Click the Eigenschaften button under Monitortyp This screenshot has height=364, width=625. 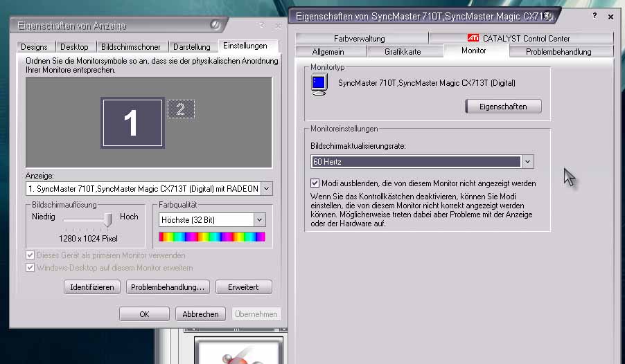click(503, 107)
